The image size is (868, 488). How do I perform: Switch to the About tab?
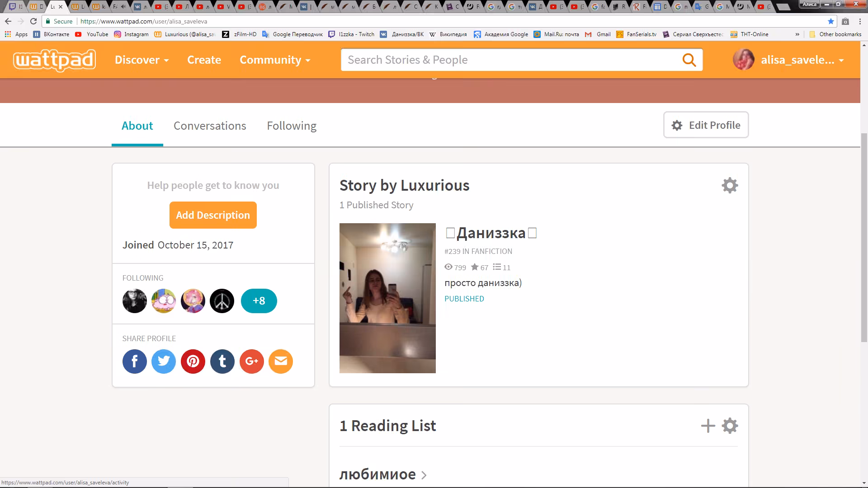pyautogui.click(x=137, y=126)
